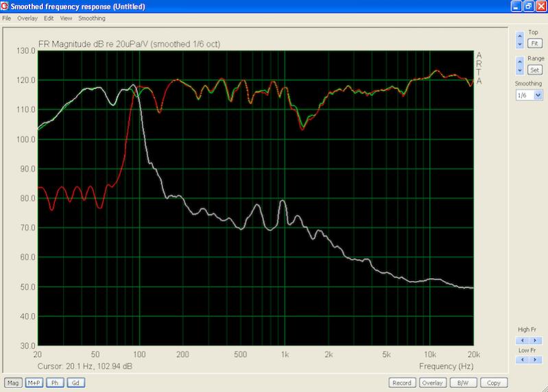Image resolution: width=548 pixels, height=392 pixels.
Task: Click the vertical ARTA label beside the graph
Action: click(x=479, y=68)
